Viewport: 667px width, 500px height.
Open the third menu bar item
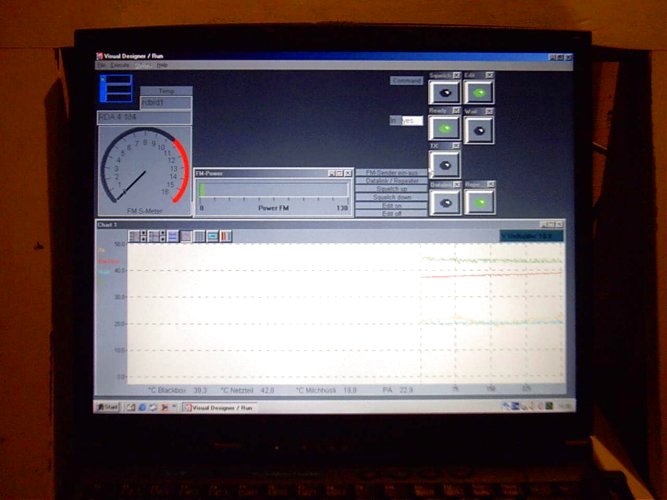tap(142, 65)
